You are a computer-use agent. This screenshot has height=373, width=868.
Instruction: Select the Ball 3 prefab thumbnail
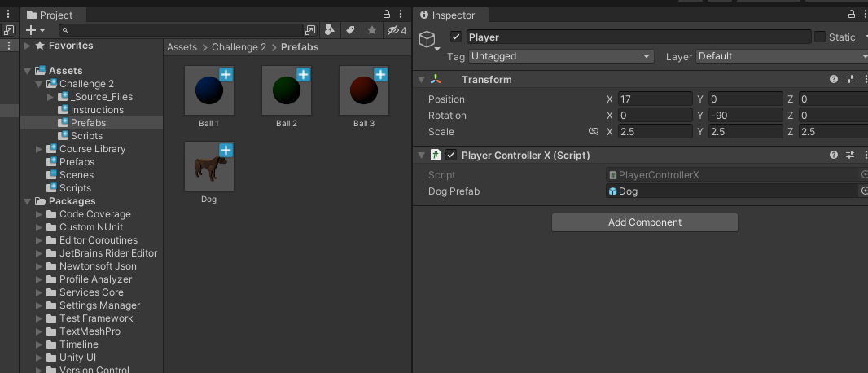click(x=364, y=90)
